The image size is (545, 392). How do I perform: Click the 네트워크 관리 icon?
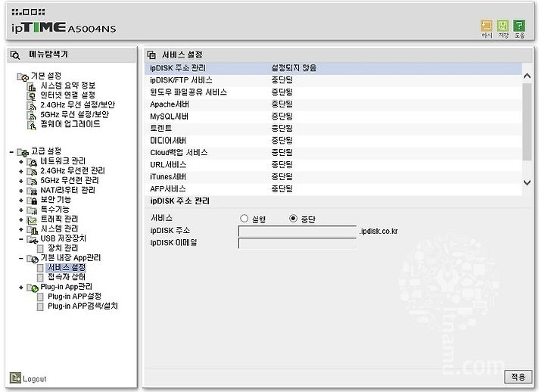[x=32, y=162]
